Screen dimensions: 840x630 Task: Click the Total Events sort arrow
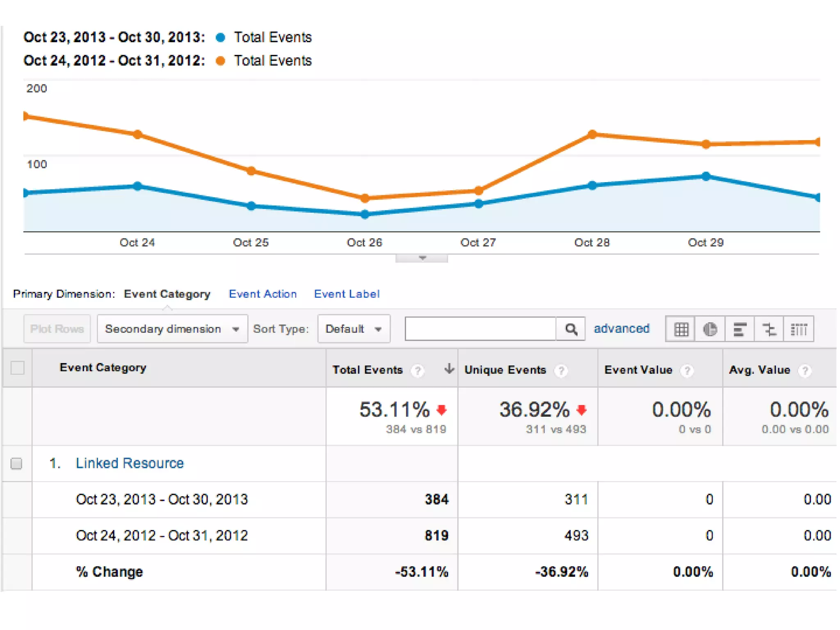449,369
